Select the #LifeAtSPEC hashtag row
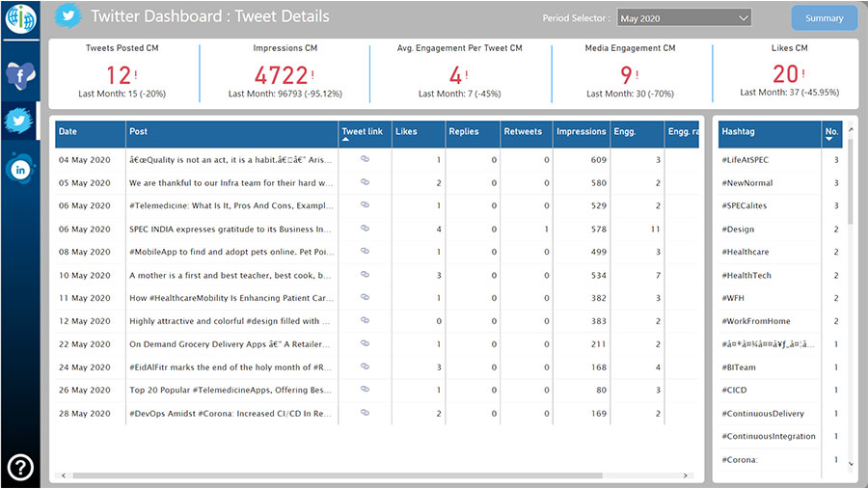 780,159
